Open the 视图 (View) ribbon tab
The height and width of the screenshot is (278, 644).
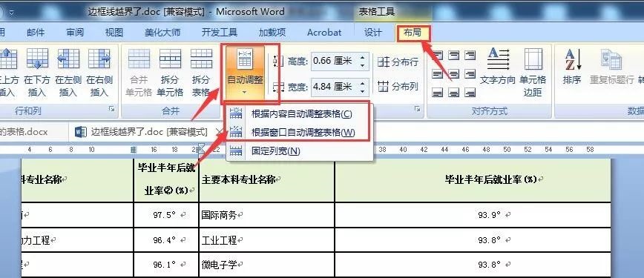(114, 33)
